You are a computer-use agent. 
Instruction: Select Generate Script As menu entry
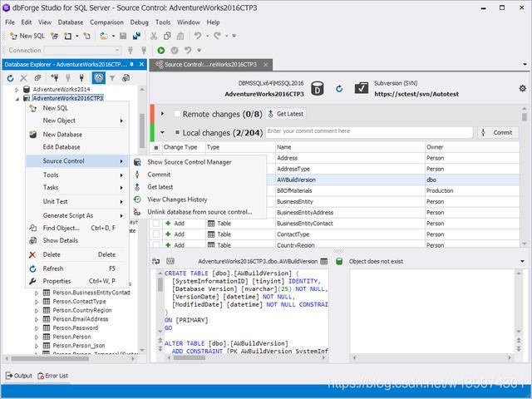click(x=77, y=215)
